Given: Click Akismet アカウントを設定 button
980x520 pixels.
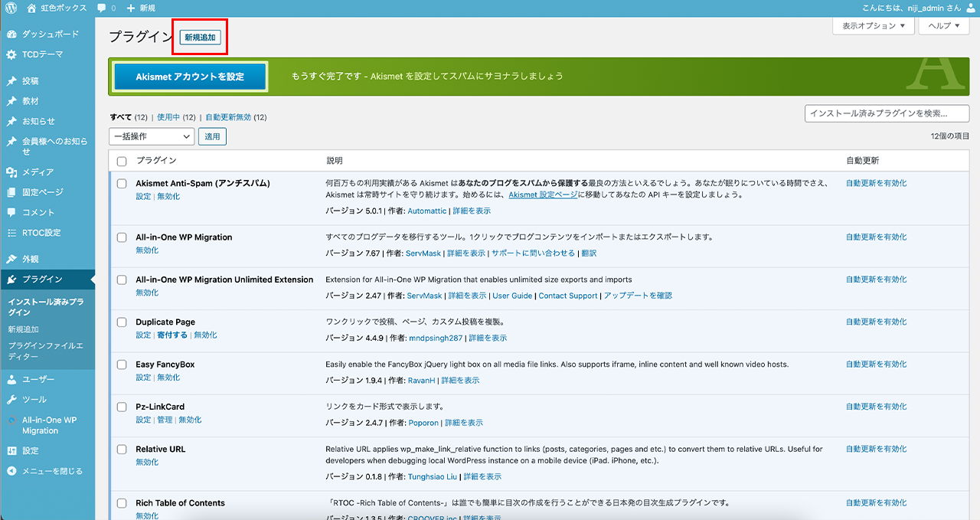Looking at the screenshot, I should coord(190,77).
